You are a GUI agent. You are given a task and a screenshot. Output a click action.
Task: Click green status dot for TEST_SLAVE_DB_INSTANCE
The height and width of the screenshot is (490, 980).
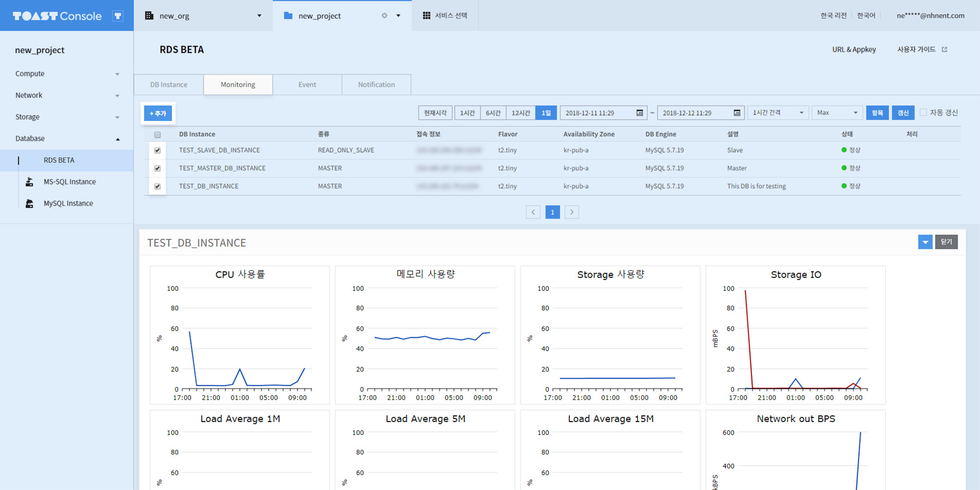pos(844,150)
